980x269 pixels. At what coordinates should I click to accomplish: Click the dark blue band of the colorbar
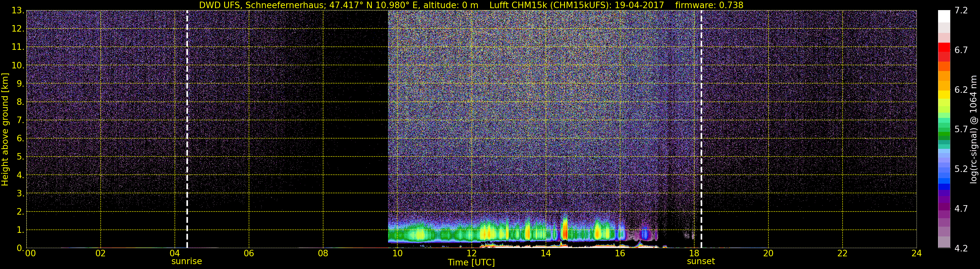(944, 187)
